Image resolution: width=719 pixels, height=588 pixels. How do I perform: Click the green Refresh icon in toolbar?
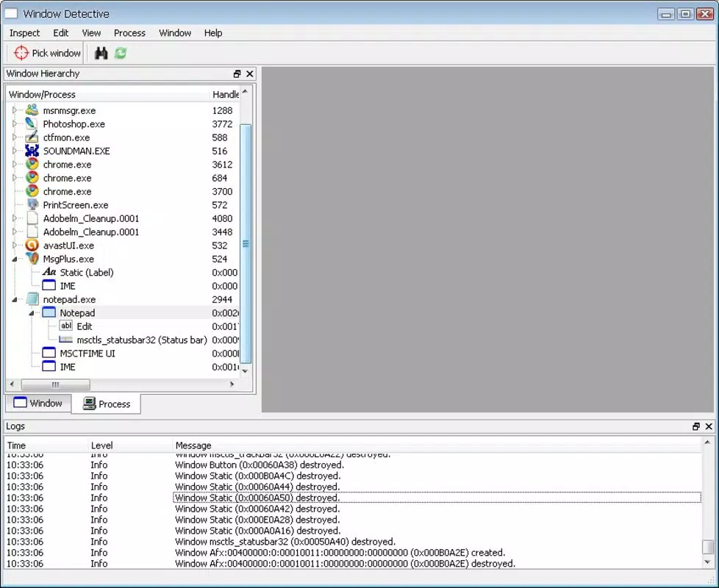(121, 53)
